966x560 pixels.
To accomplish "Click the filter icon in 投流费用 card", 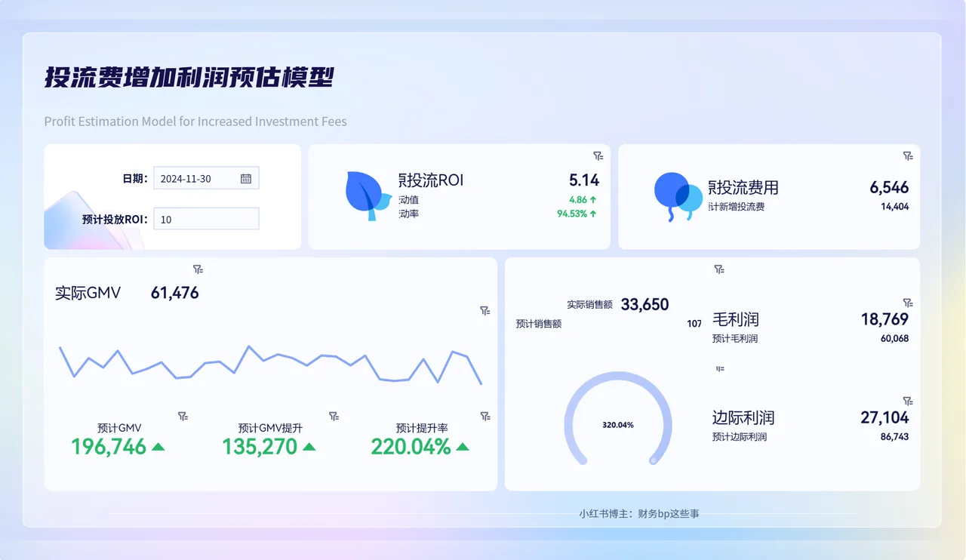I will 908,156.
